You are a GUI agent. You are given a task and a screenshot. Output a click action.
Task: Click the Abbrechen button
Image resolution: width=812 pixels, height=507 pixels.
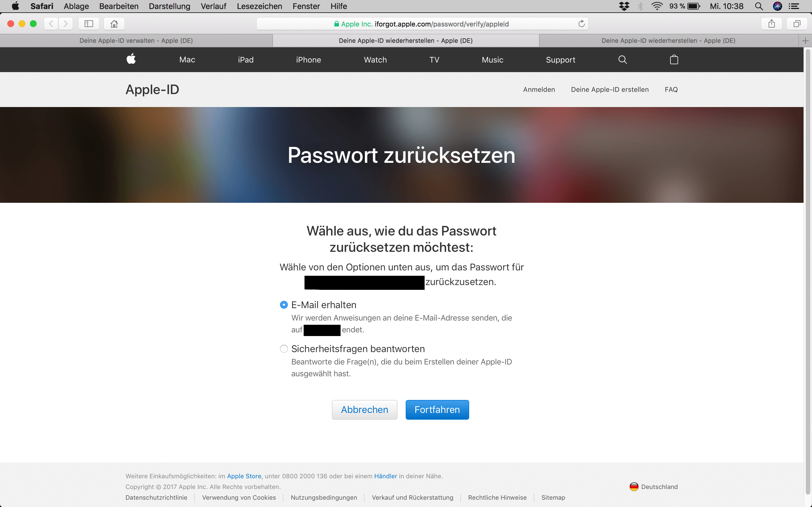(x=364, y=410)
